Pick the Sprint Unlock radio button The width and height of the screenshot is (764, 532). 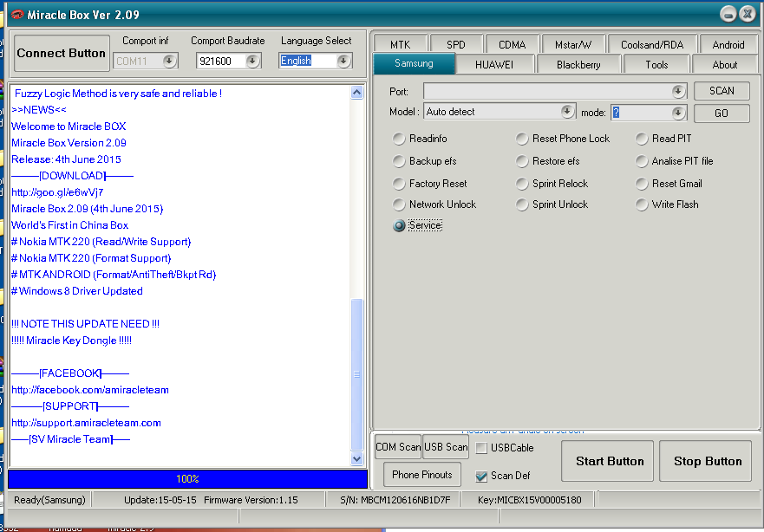coord(522,204)
